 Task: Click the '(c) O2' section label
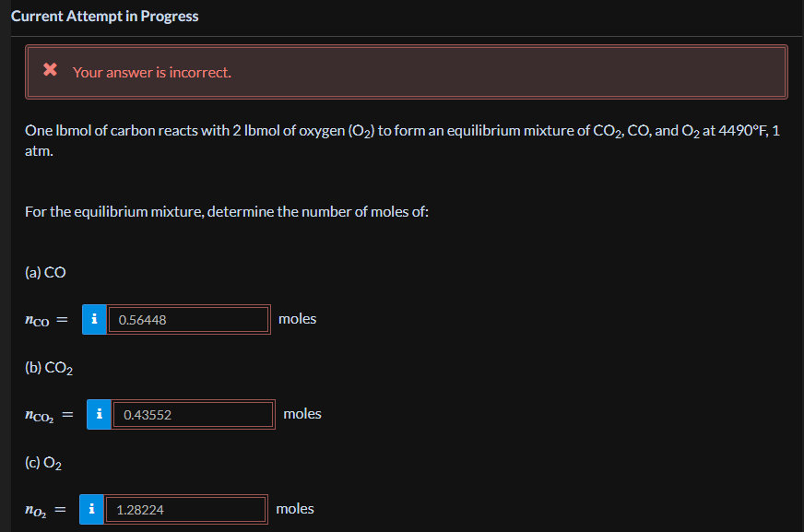(43, 463)
